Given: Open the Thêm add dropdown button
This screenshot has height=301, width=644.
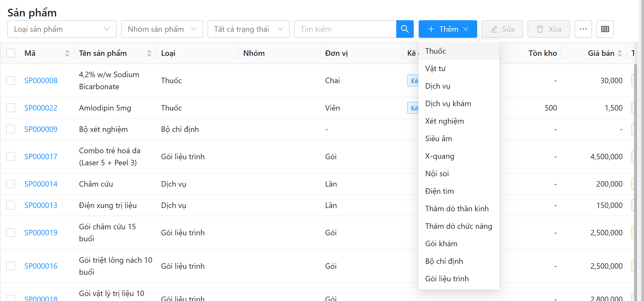Looking at the screenshot, I should coord(448,29).
